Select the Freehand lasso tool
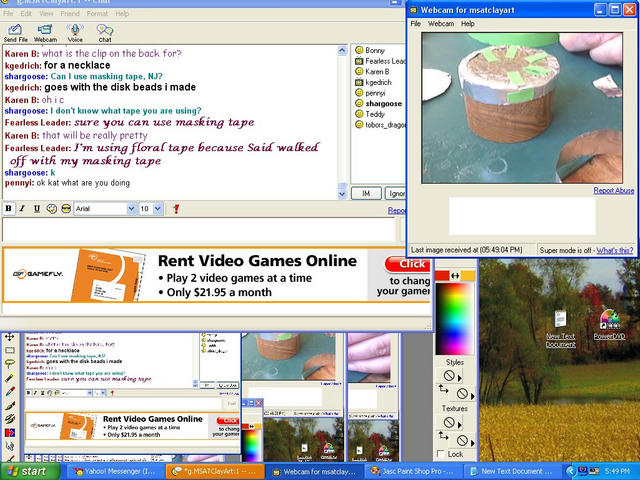Image resolution: width=640 pixels, height=480 pixels. tap(9, 363)
